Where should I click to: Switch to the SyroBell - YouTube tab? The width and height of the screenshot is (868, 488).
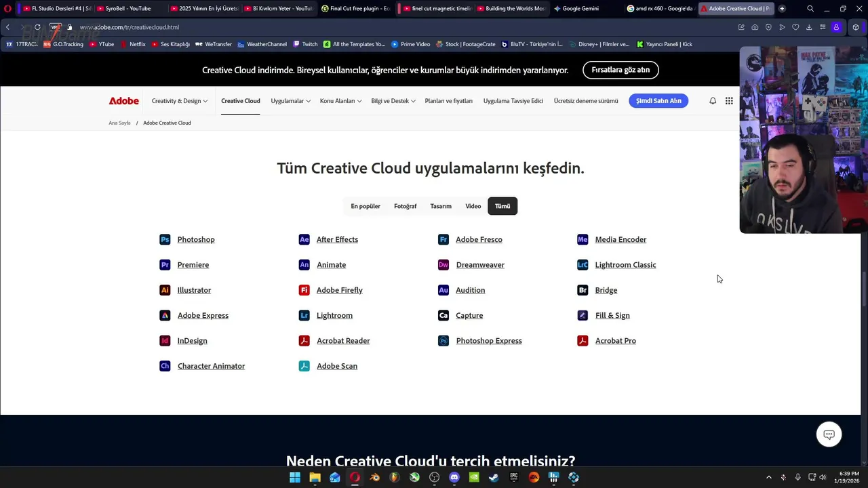point(127,9)
